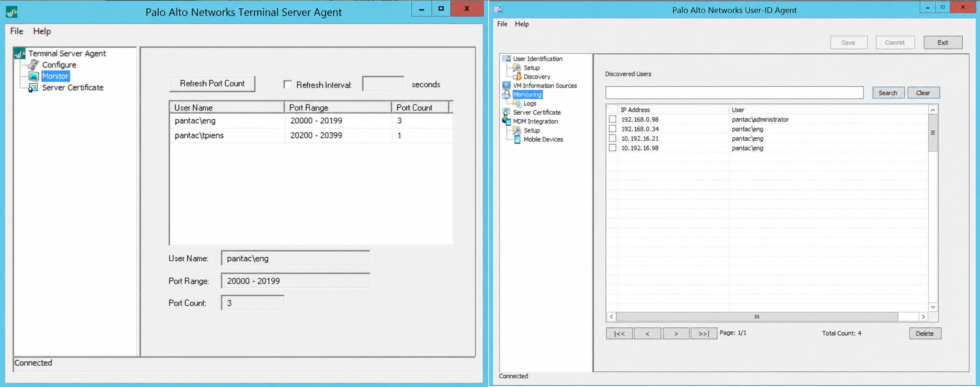Click the MDM Integration globe icon
980x387 pixels.
(507, 121)
